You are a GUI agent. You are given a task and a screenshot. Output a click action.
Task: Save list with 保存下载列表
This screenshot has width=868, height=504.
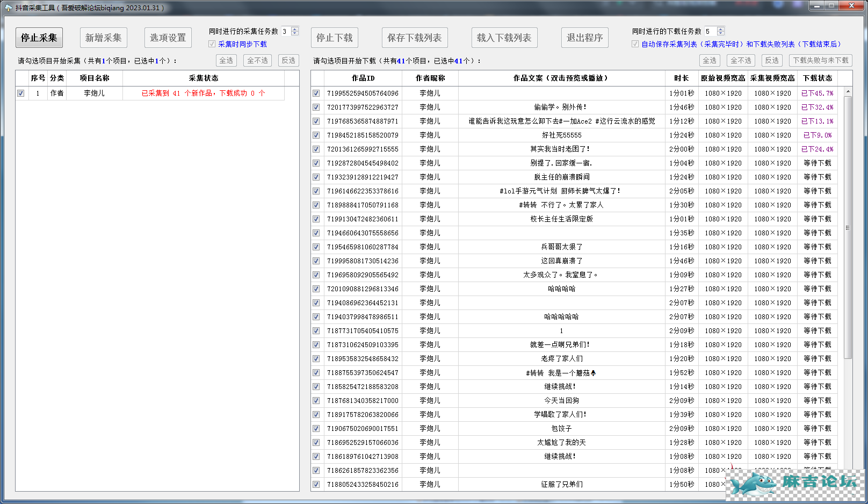[415, 38]
